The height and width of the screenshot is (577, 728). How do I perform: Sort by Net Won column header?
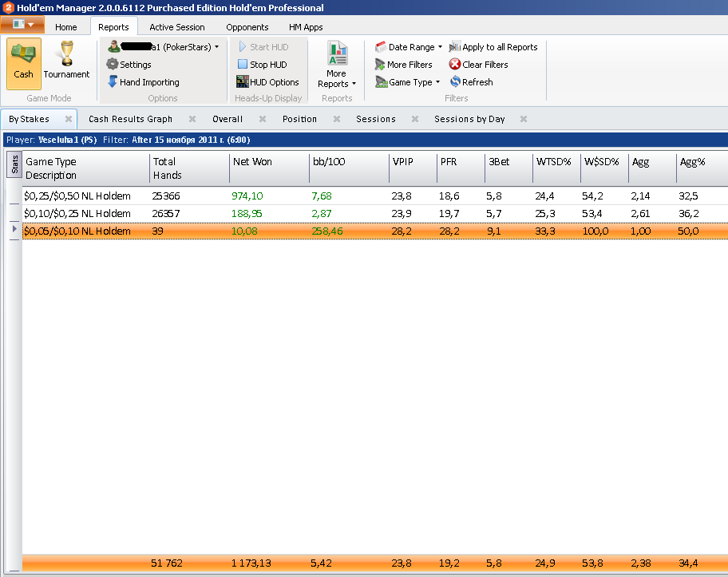pos(269,168)
